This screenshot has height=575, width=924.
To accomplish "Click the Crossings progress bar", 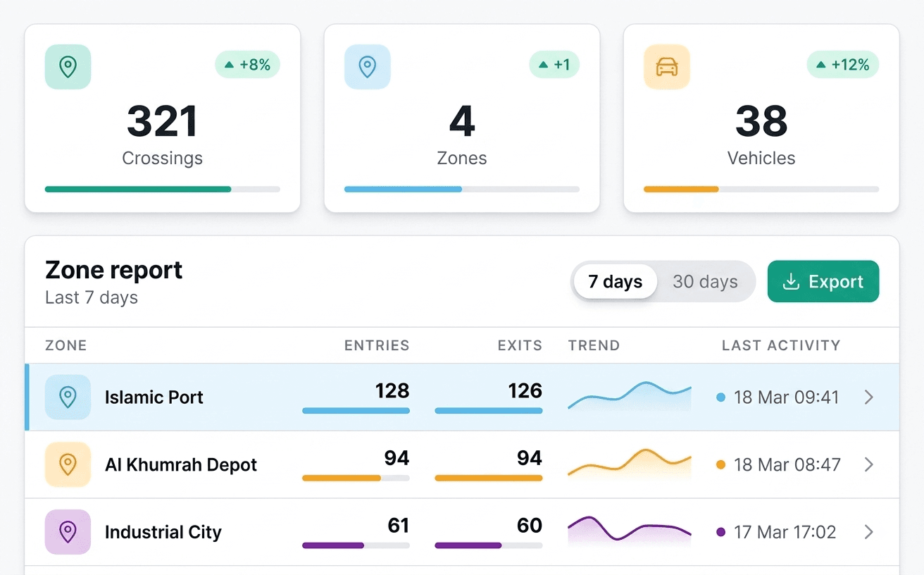I will pos(163,189).
